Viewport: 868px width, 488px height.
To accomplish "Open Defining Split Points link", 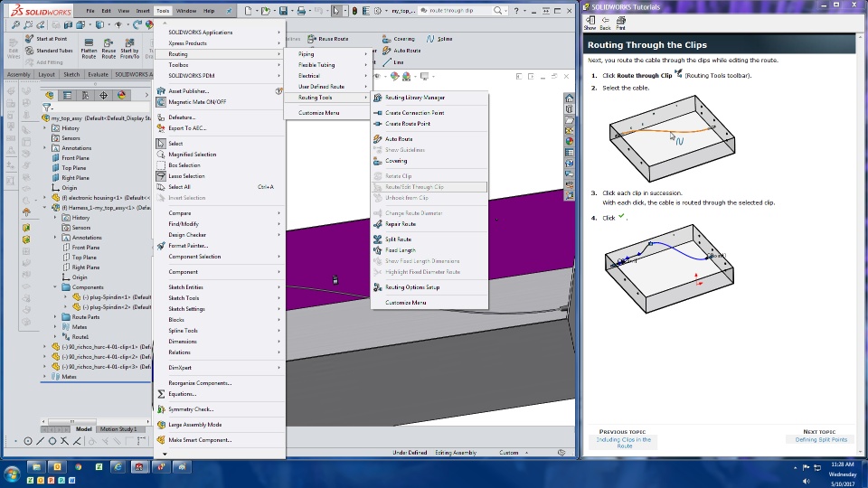I will click(821, 440).
